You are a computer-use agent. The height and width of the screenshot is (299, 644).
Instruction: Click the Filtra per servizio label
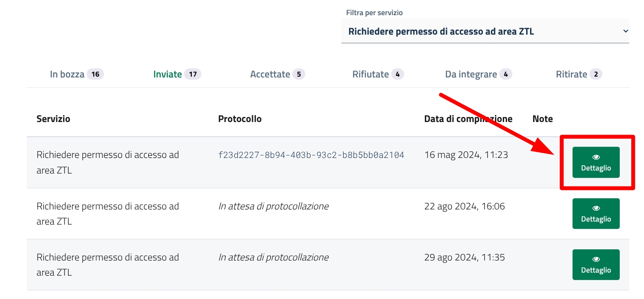point(374,13)
